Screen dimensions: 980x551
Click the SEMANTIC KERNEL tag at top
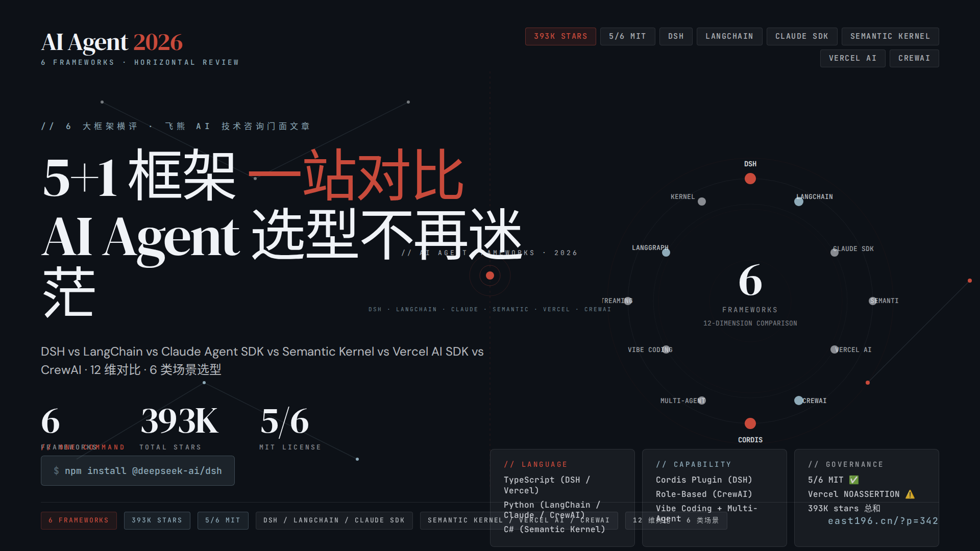click(x=890, y=36)
